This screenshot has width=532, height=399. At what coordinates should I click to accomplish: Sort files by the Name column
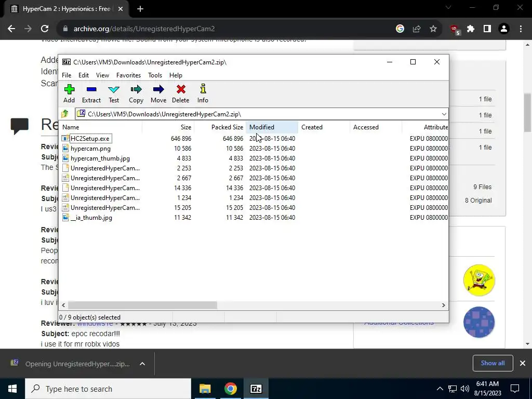tap(100, 127)
